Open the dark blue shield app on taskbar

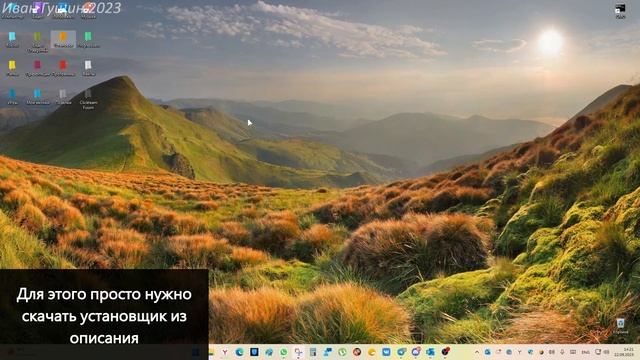[x=254, y=352]
